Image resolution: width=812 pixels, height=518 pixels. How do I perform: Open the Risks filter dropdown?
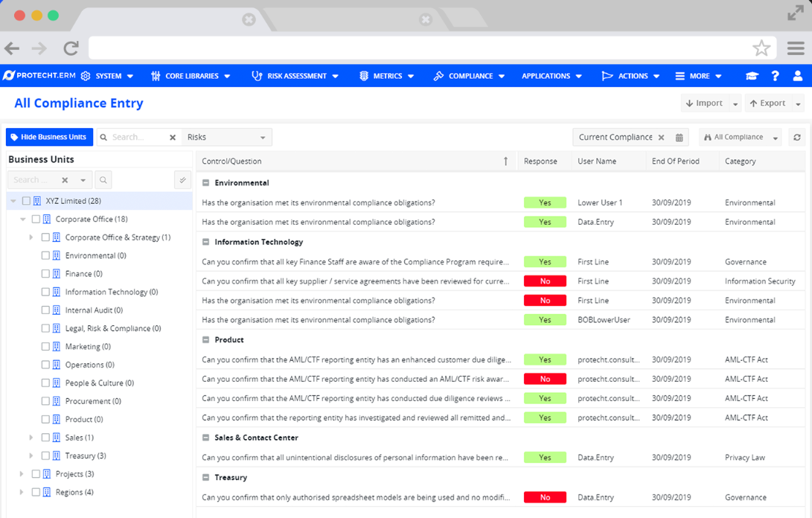[x=227, y=137]
